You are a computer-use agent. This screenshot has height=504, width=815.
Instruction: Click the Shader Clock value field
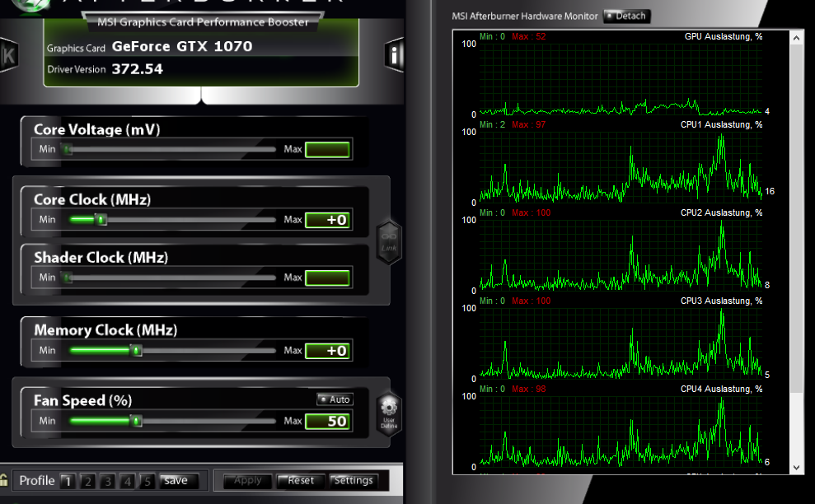click(x=327, y=278)
